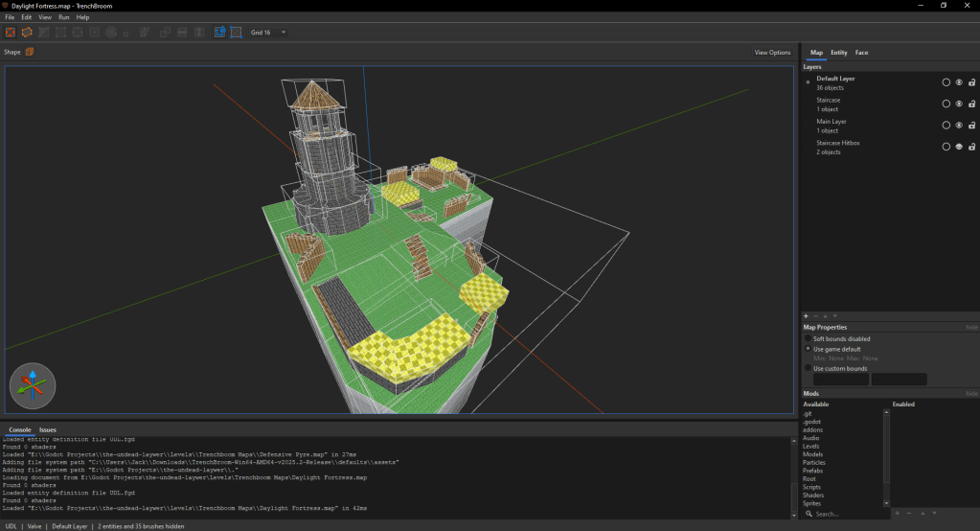
Task: Click the add layer plus icon
Action: [806, 316]
